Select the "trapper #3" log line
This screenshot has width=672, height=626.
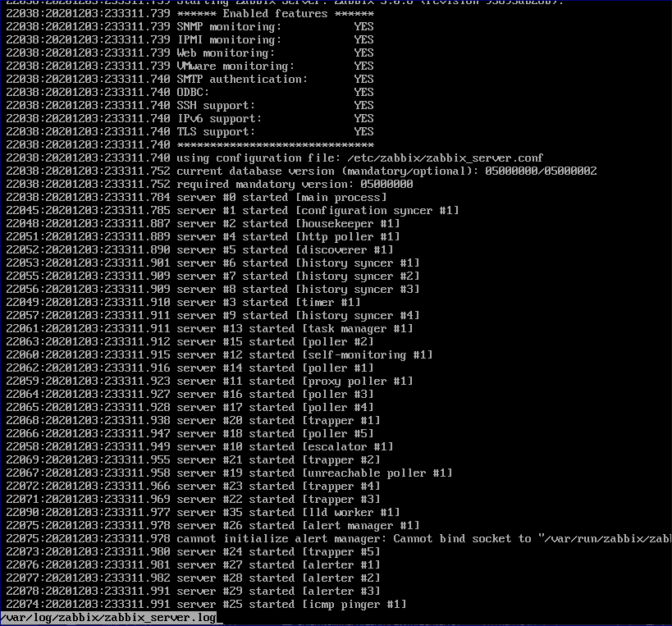point(194,499)
